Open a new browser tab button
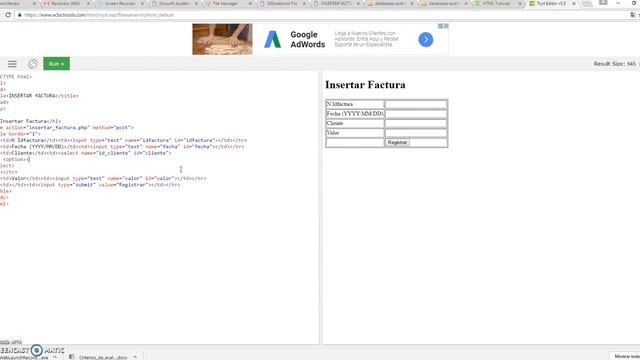 587,3
